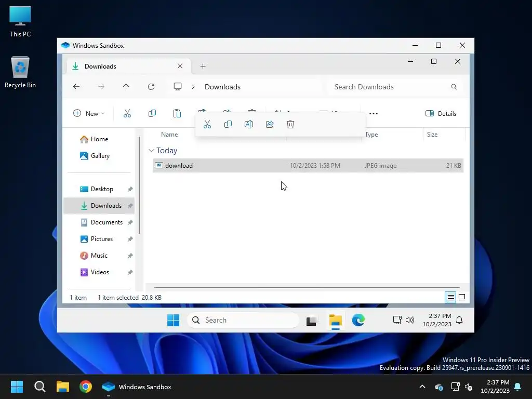
Task: Open the Sandbox Start menu button
Action: point(174,320)
